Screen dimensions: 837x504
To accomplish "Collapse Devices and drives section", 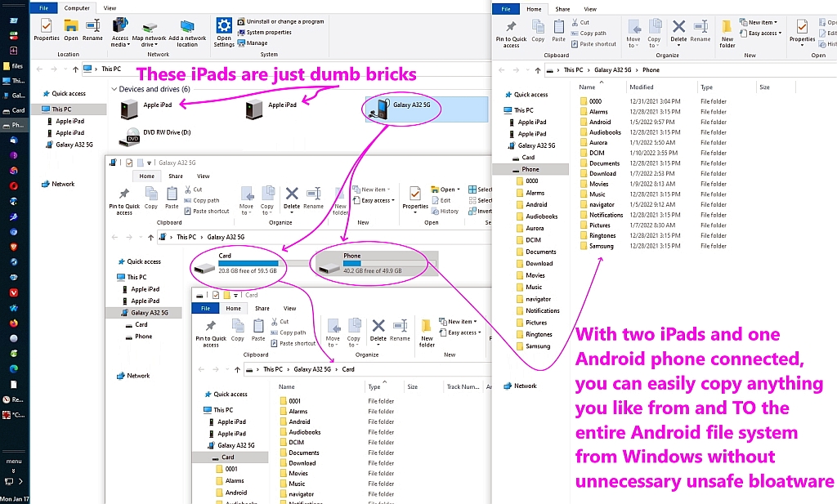I will (114, 89).
